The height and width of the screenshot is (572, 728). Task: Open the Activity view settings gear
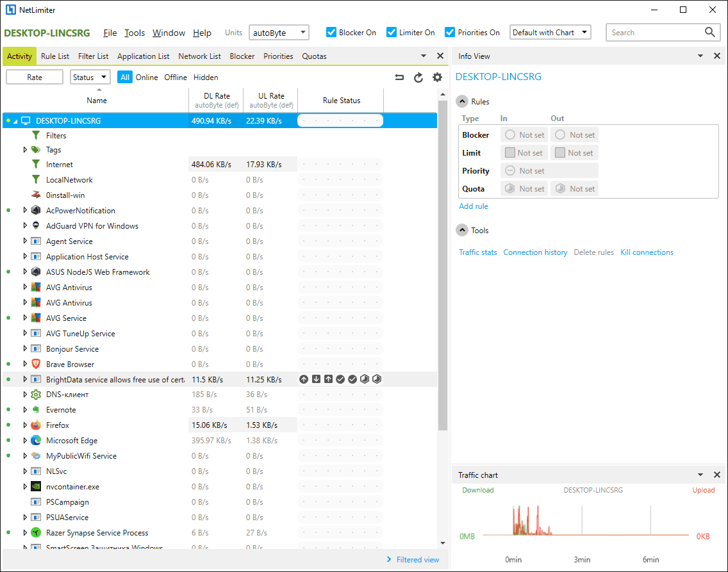(x=437, y=78)
